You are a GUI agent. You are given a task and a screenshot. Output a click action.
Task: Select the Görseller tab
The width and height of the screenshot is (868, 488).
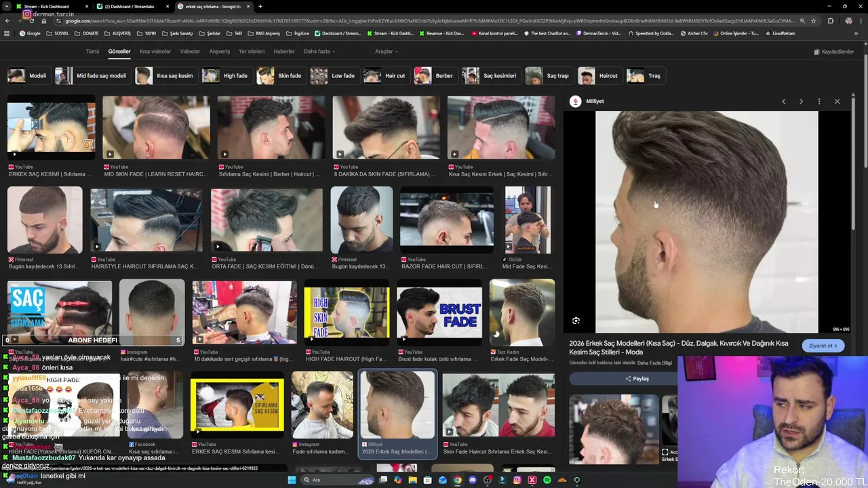pyautogui.click(x=119, y=52)
